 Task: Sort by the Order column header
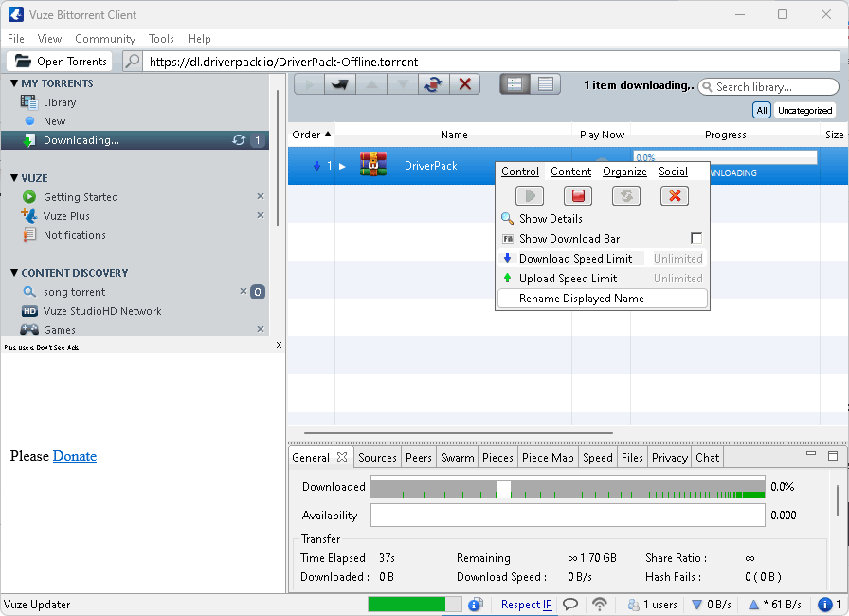[311, 135]
